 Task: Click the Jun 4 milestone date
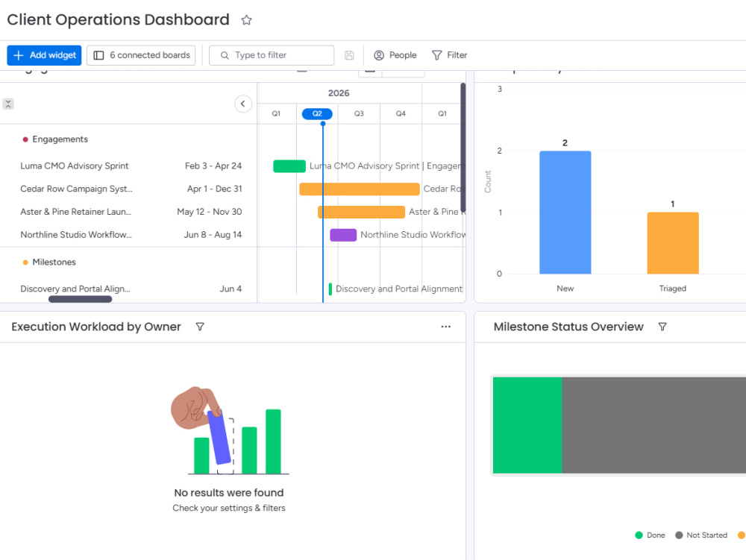tap(231, 289)
